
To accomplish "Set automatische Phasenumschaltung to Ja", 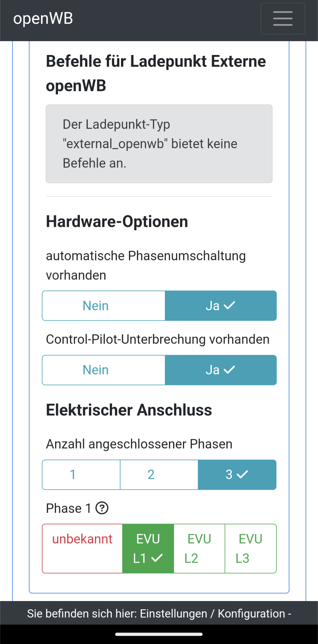I will tap(221, 306).
